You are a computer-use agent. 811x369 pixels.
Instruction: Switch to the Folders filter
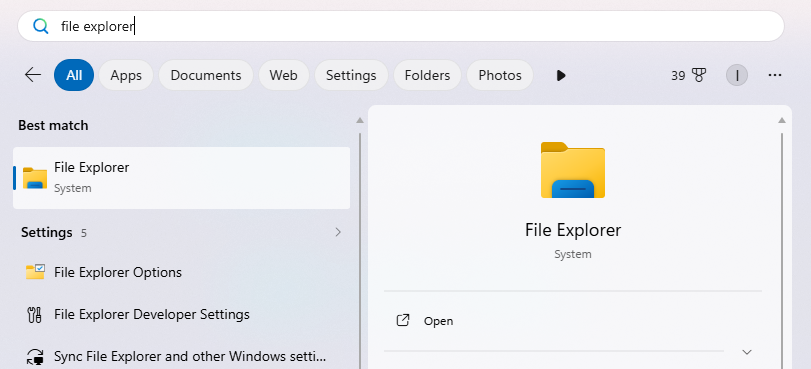point(427,75)
